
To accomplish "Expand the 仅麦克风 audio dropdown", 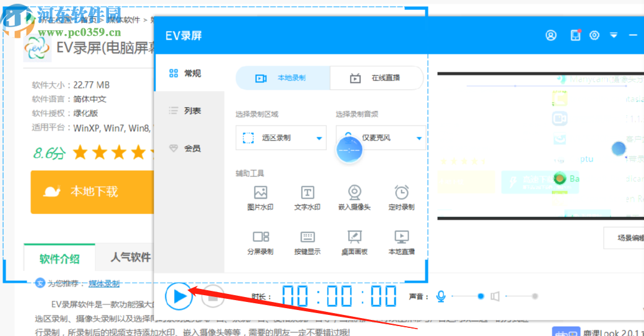I will 381,138.
